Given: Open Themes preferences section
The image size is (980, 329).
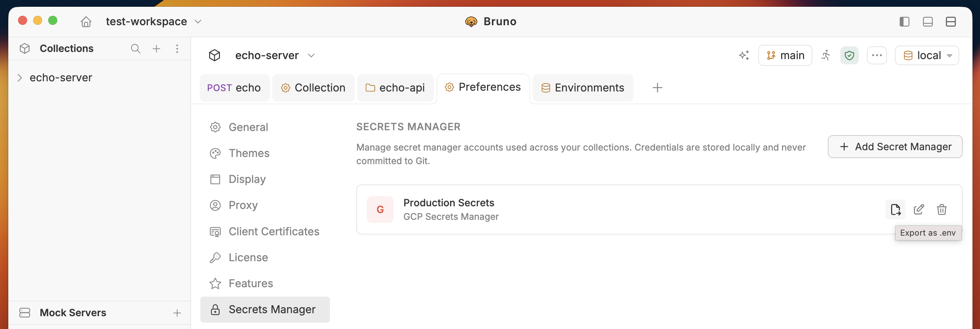Looking at the screenshot, I should (265, 153).
